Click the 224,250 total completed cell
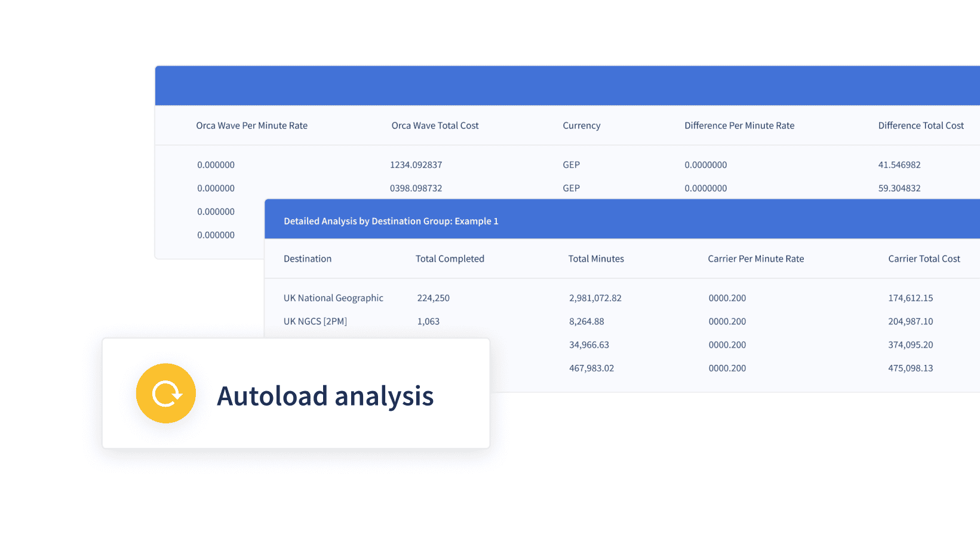 tap(434, 298)
